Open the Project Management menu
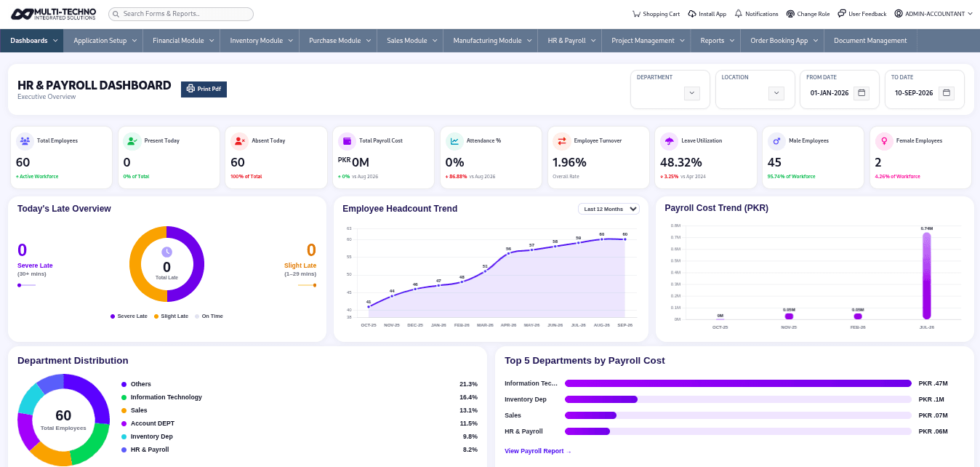This screenshot has height=467, width=980. pos(646,41)
